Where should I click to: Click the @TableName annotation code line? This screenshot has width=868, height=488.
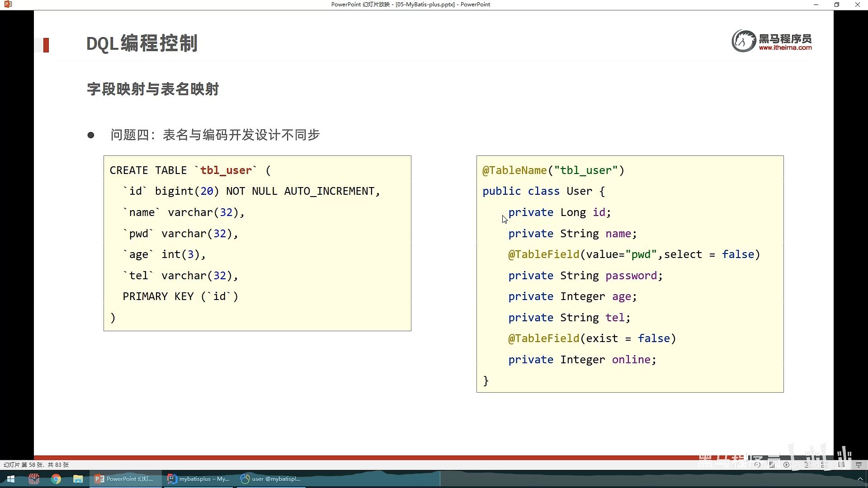[553, 170]
